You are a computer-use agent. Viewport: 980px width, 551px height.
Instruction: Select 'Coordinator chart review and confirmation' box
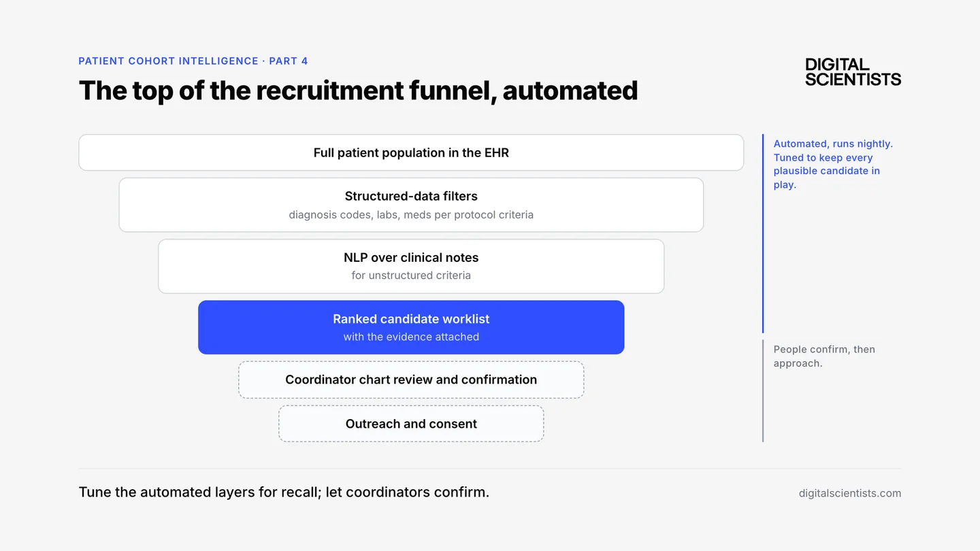pos(411,380)
